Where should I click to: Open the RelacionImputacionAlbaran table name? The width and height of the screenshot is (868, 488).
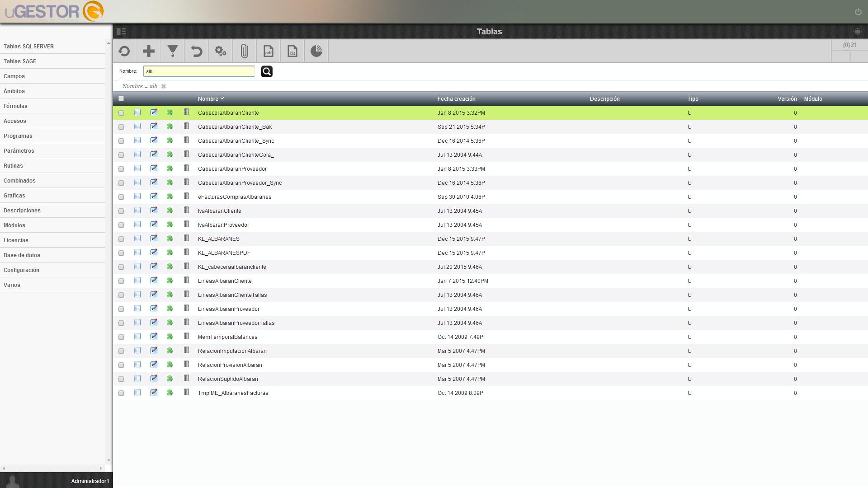point(232,351)
